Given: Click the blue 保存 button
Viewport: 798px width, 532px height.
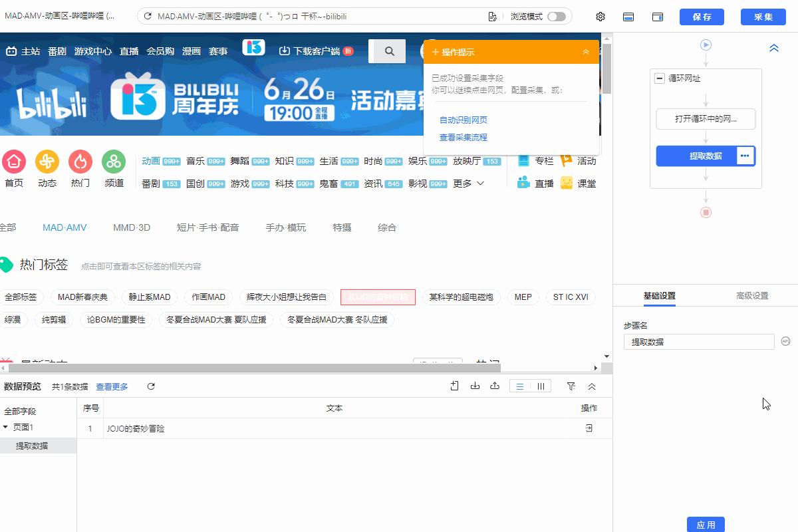Looking at the screenshot, I should coord(702,17).
